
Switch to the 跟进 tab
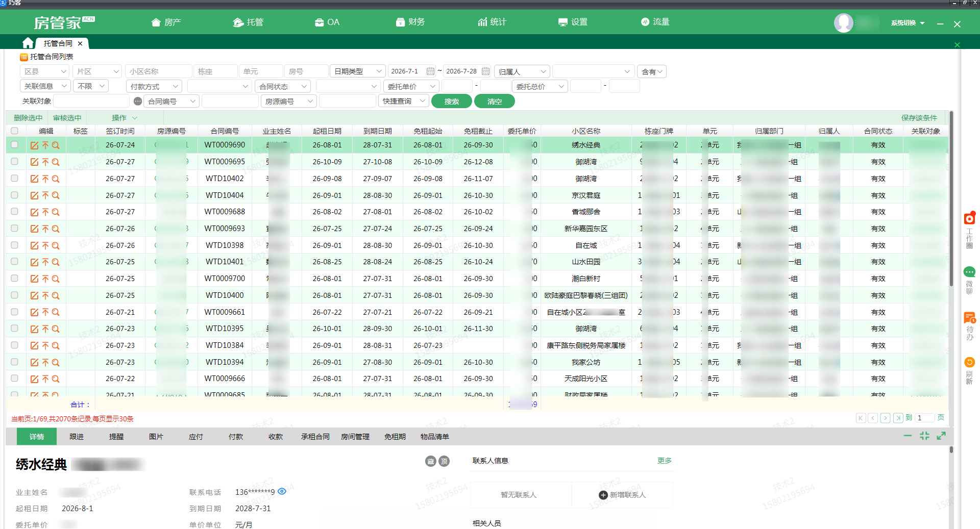[77, 437]
